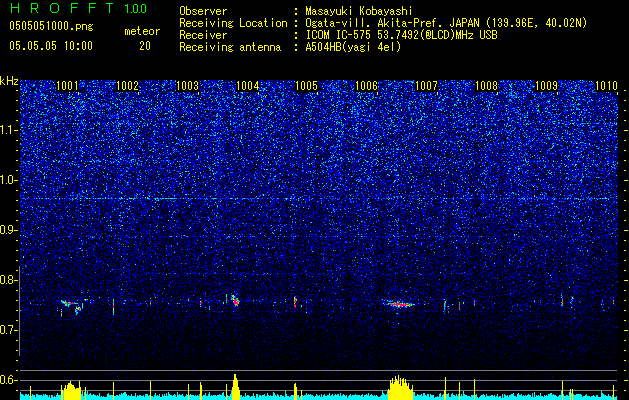This screenshot has height=400, width=629.
Task: Click the 'meteor' label
Action: coord(142,31)
